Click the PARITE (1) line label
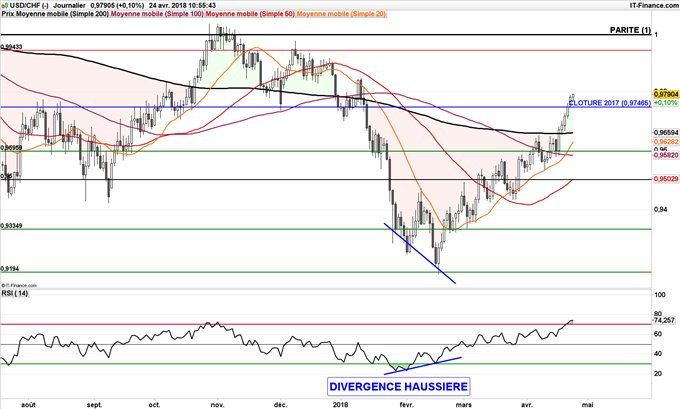This screenshot has width=680, height=409. (630, 30)
